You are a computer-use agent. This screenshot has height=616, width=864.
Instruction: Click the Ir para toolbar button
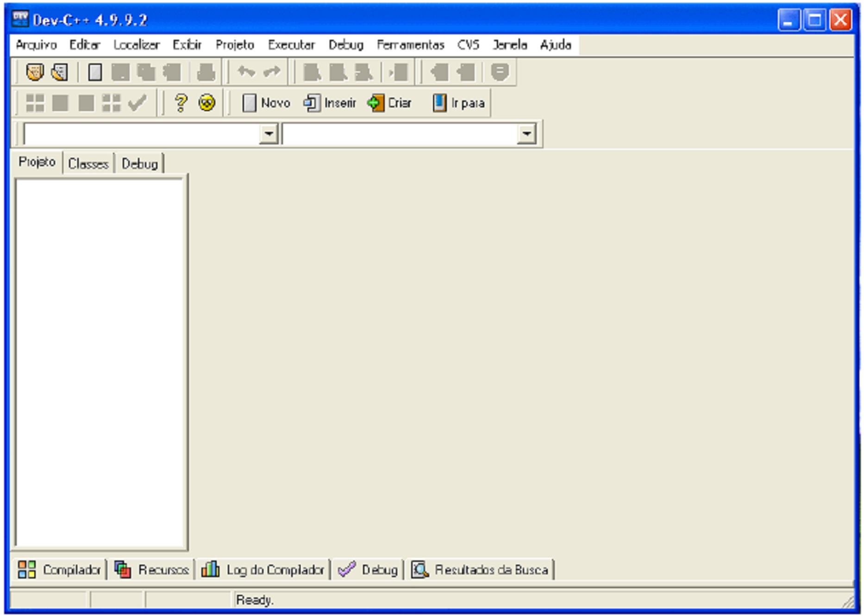459,103
